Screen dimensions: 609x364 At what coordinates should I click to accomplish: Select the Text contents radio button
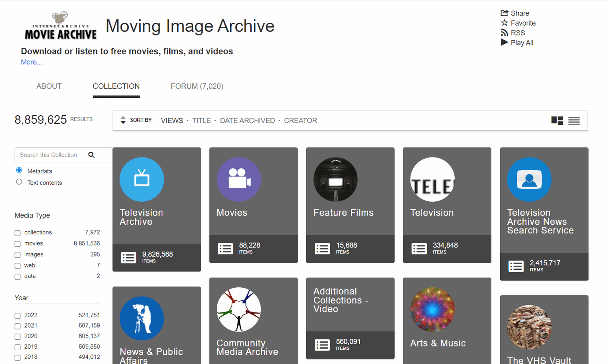click(x=19, y=182)
